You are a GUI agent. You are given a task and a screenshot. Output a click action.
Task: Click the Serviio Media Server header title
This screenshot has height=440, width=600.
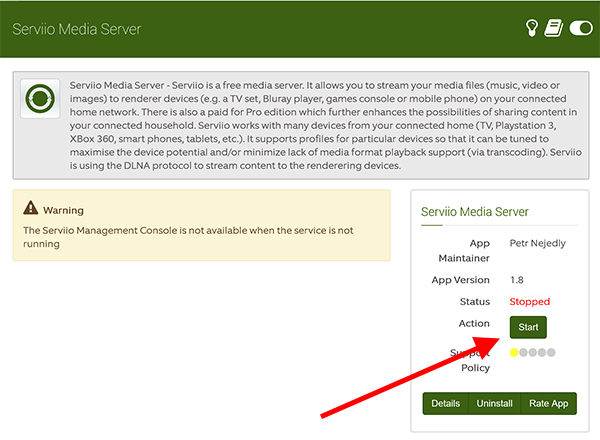(x=77, y=29)
